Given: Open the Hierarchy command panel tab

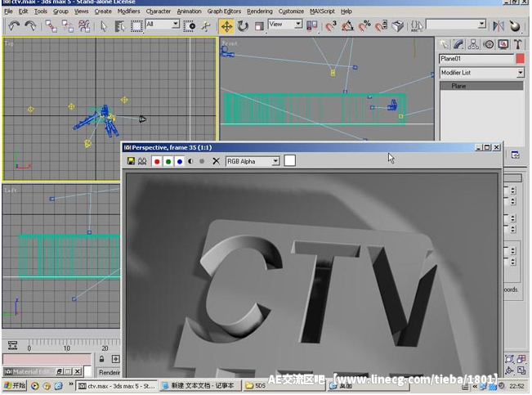Looking at the screenshot, I should [x=473, y=44].
